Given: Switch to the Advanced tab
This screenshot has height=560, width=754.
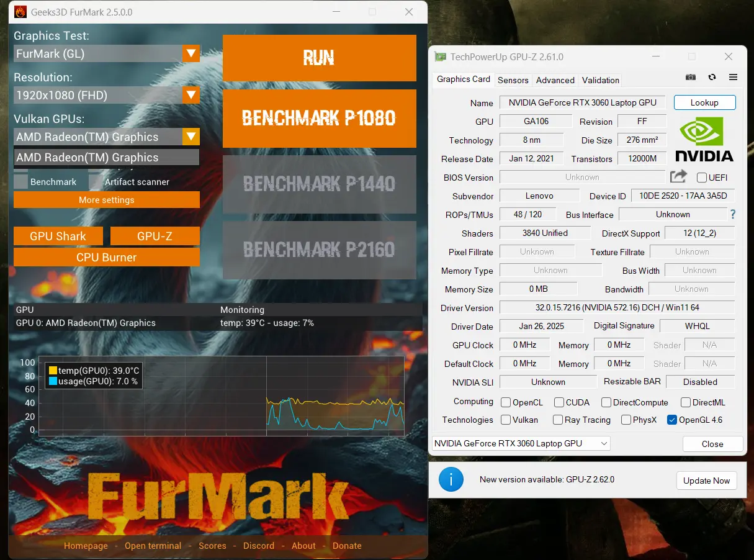Looking at the screenshot, I should point(555,80).
